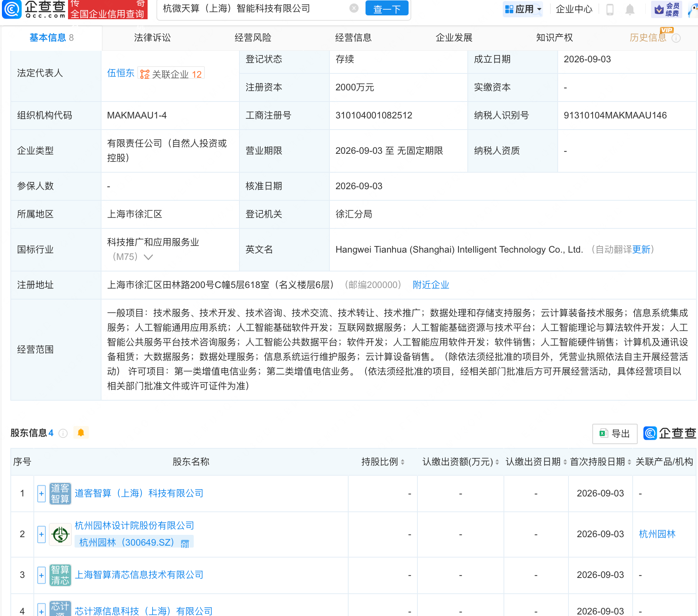
Task: Click the 上海市徐汇区 region value
Action: coord(135,214)
